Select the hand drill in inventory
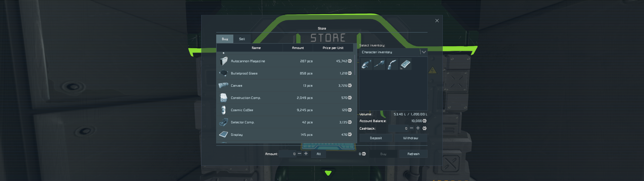 [379, 64]
